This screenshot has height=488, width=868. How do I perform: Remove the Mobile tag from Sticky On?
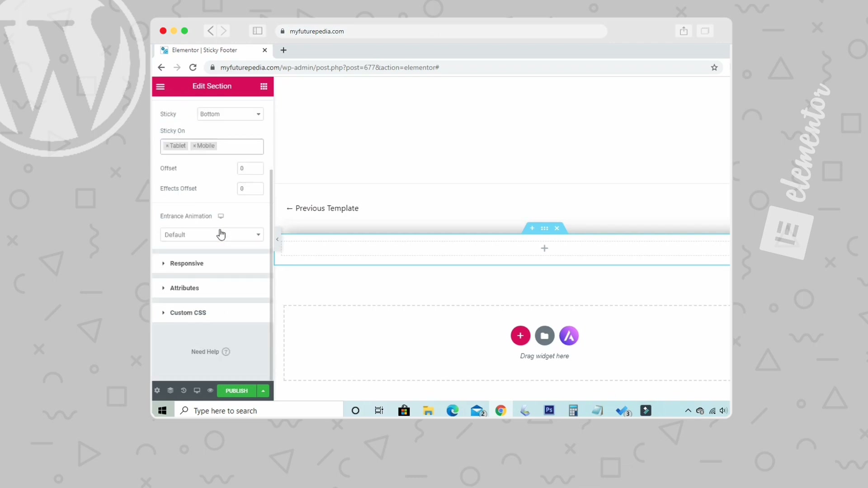[194, 146]
